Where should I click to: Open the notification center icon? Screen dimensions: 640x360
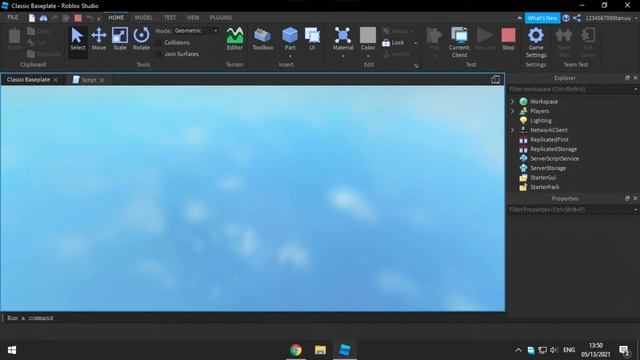(x=624, y=350)
